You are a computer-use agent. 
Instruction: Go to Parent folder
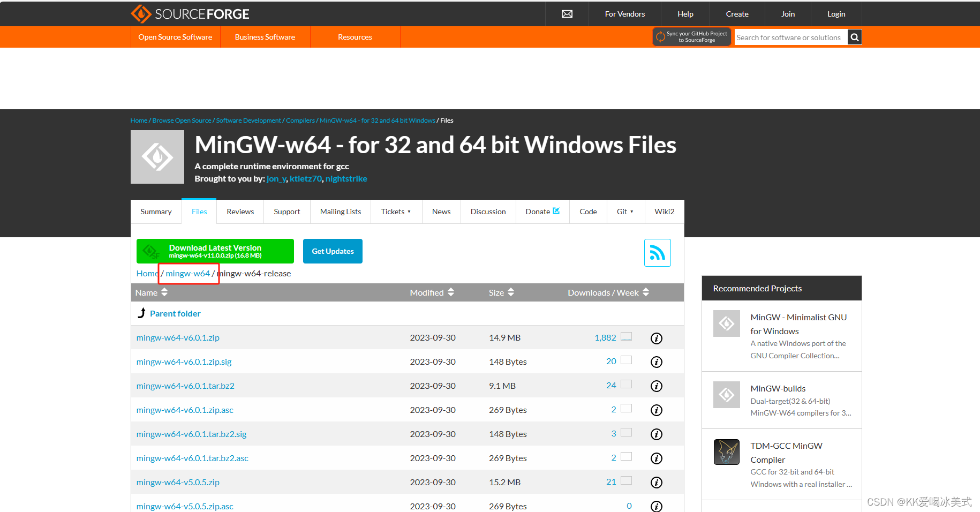point(175,314)
